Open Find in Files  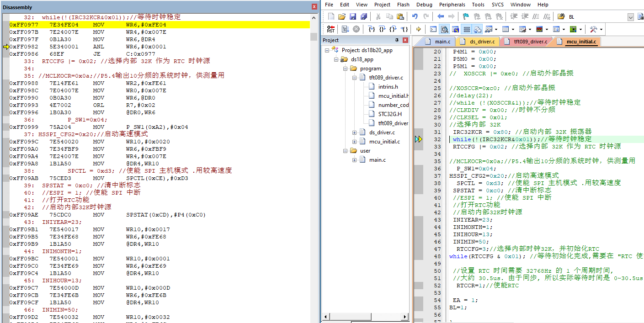coord(561,16)
